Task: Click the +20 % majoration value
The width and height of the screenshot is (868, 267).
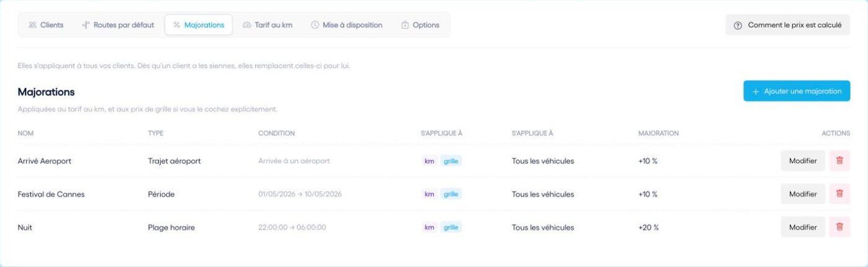Action: point(649,227)
